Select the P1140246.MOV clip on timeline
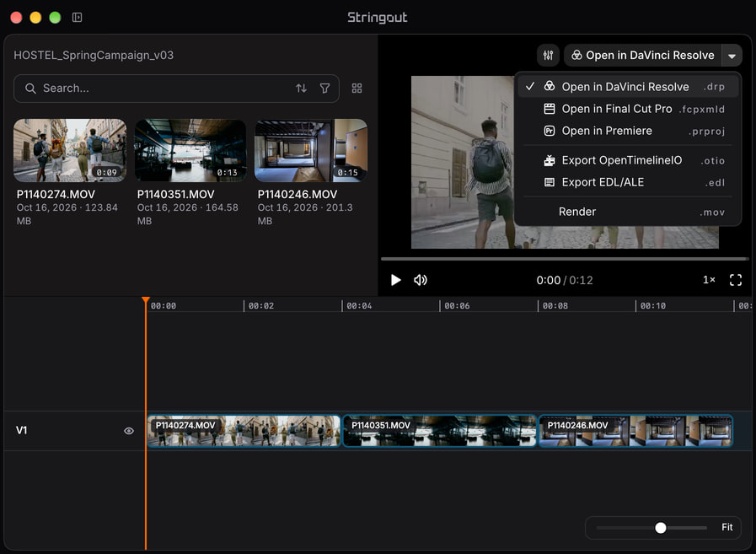 [635, 430]
